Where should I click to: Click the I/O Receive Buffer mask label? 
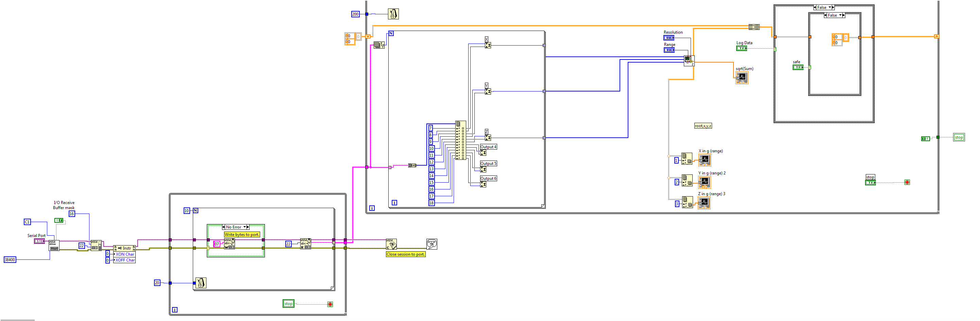pos(64,205)
